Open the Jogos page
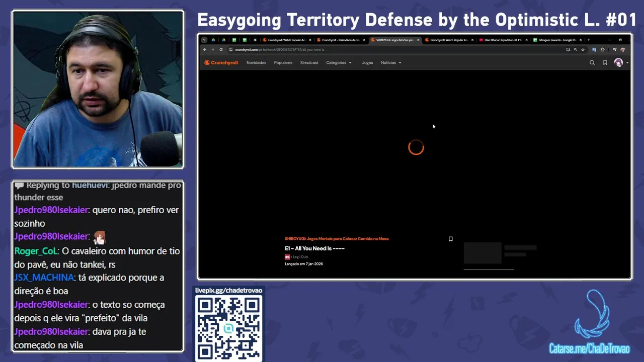The image size is (644, 362). [368, 63]
